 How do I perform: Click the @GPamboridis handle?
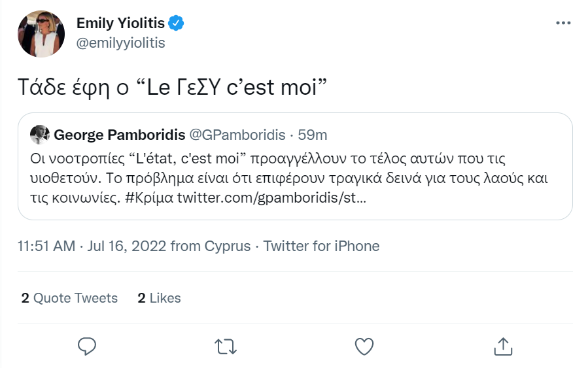pyautogui.click(x=237, y=135)
